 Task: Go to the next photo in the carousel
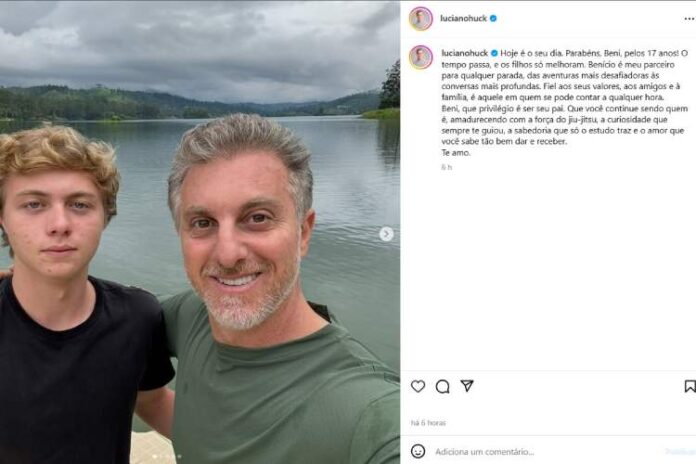[386, 234]
